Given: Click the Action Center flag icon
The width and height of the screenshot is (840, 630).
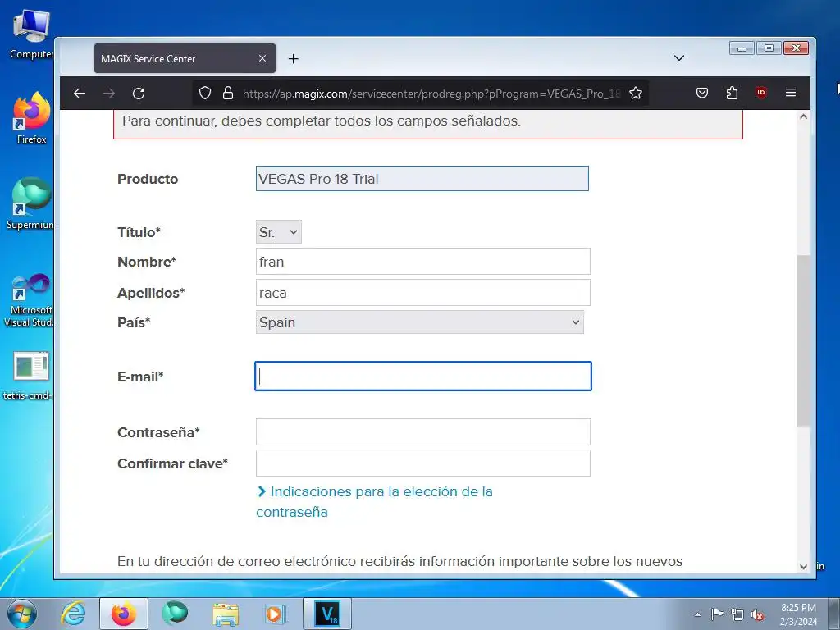Looking at the screenshot, I should click(717, 614).
